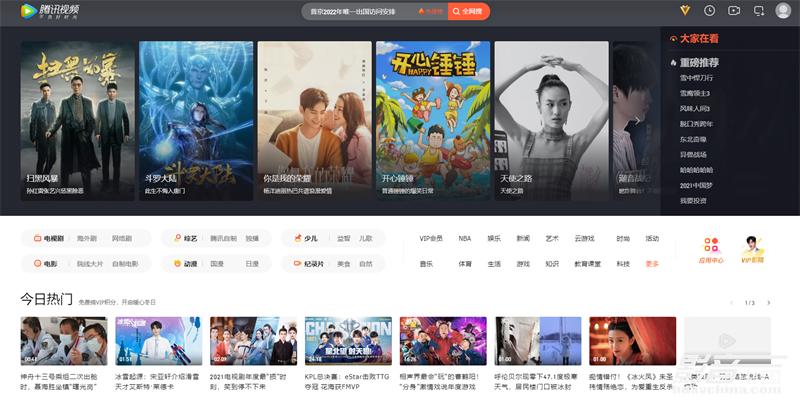800x401 pixels.
Task: Play the 神舟十三号 spacewalk video
Action: (64, 341)
